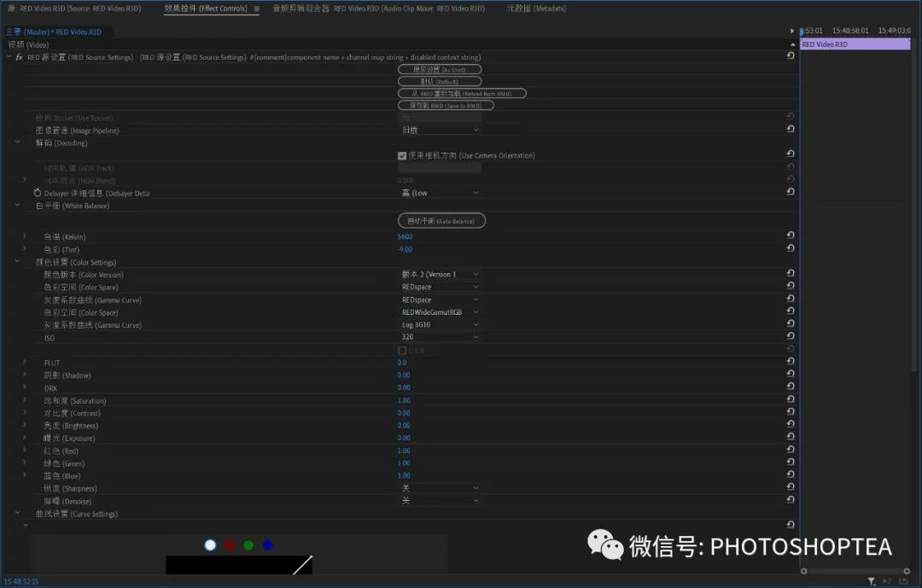The width and height of the screenshot is (922, 588).
Task: Reset the Image Pipeline parameter
Action: click(x=791, y=129)
